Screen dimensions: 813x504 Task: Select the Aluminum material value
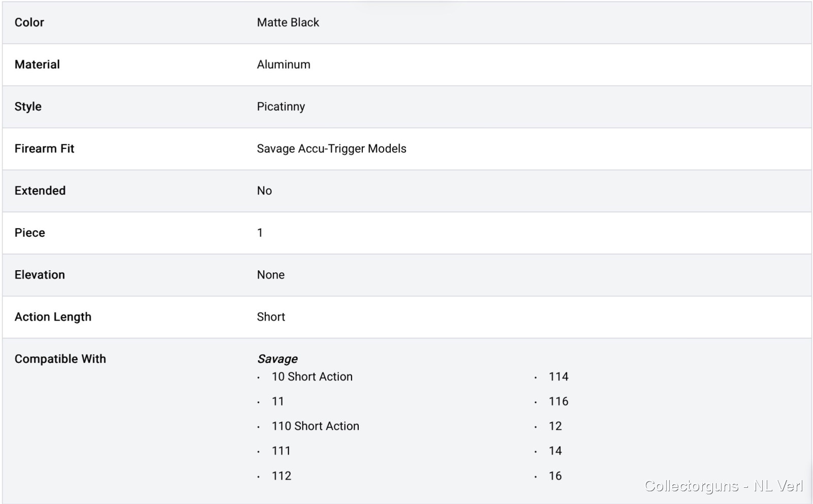pos(284,65)
